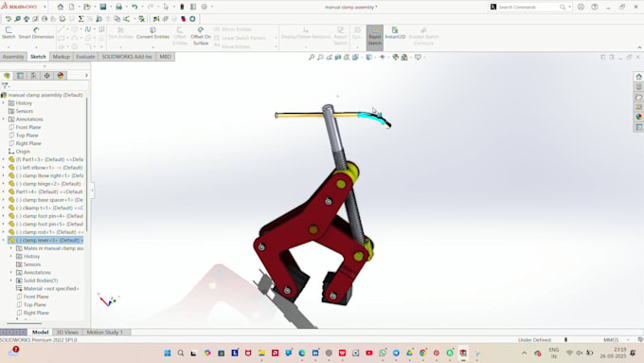Screen dimensions: 644x363
Task: Collapse the ribbon with the chevron
Action: 639,47
